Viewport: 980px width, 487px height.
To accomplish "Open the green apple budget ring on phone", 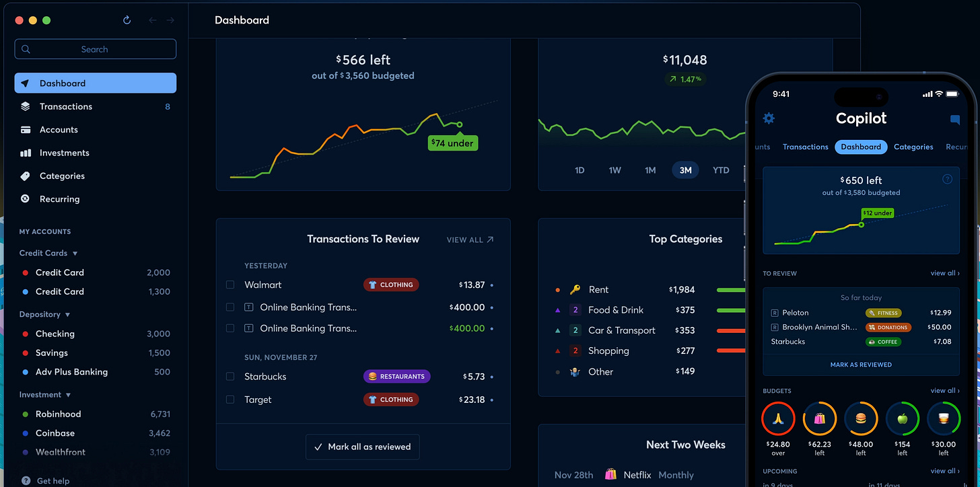I will tap(903, 418).
